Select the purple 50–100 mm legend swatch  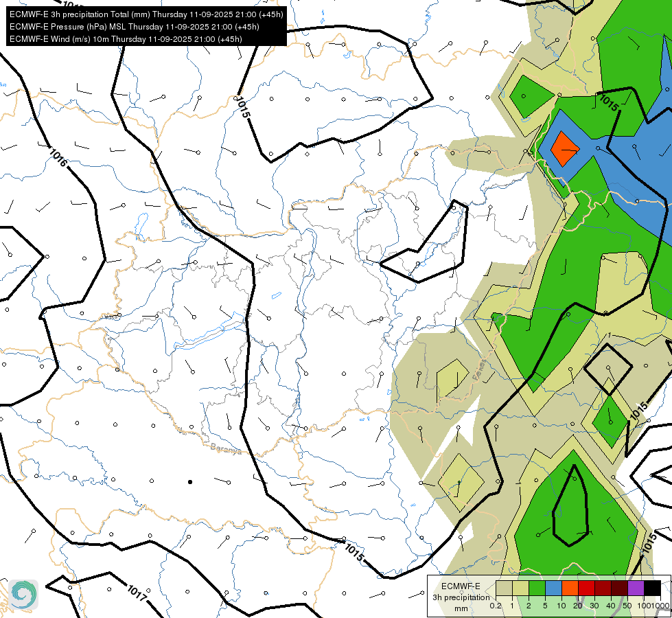[636, 588]
